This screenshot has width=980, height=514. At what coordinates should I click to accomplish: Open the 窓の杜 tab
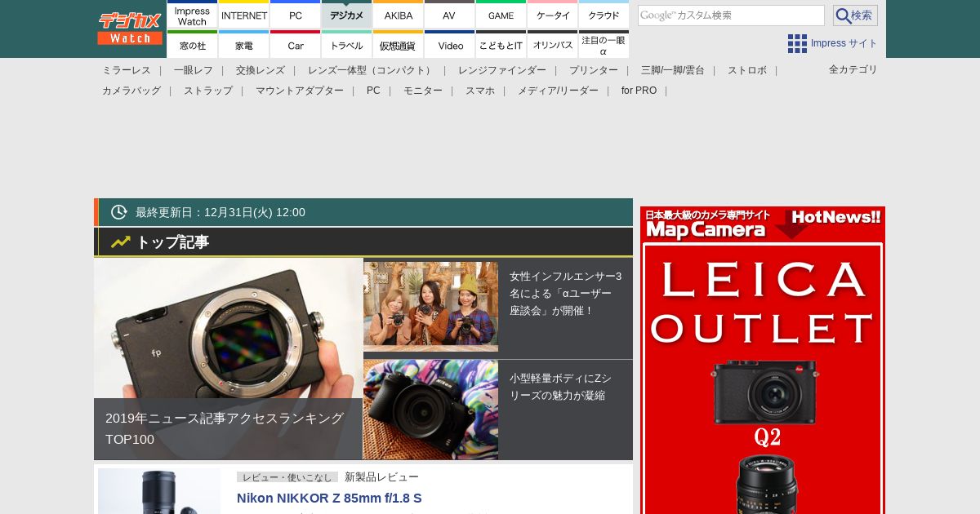(x=192, y=44)
